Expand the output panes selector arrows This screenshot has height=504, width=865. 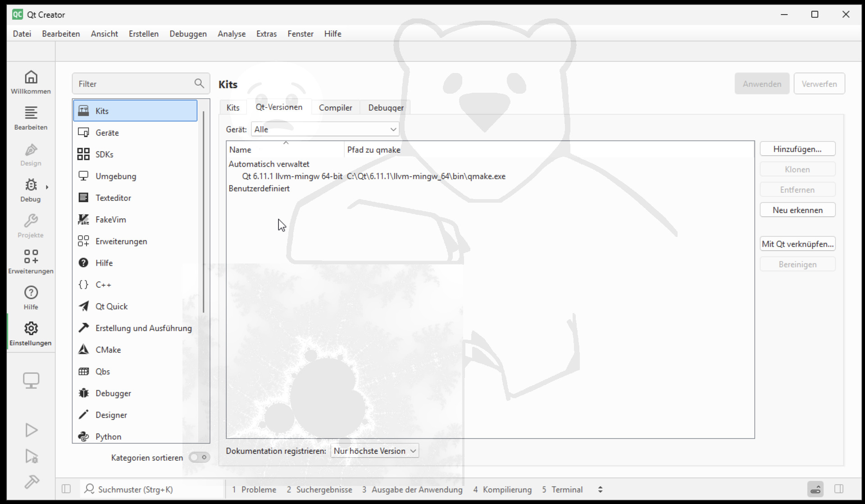click(x=600, y=489)
